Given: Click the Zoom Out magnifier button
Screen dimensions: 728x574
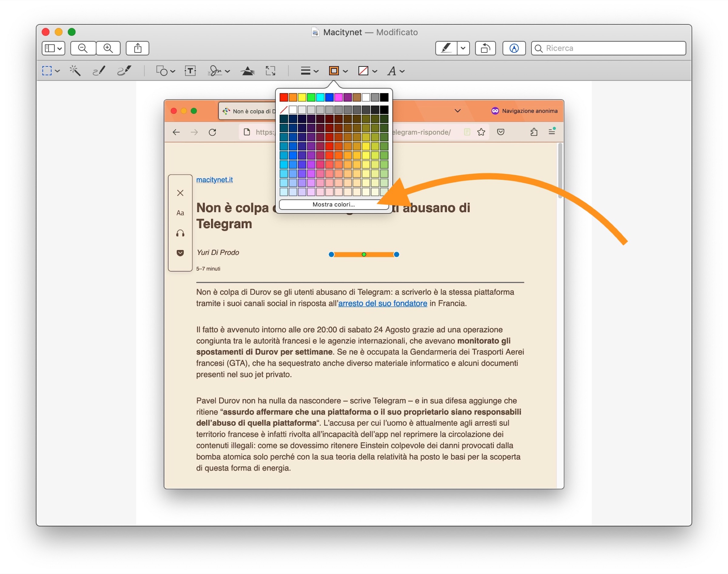Looking at the screenshot, I should coord(83,48).
